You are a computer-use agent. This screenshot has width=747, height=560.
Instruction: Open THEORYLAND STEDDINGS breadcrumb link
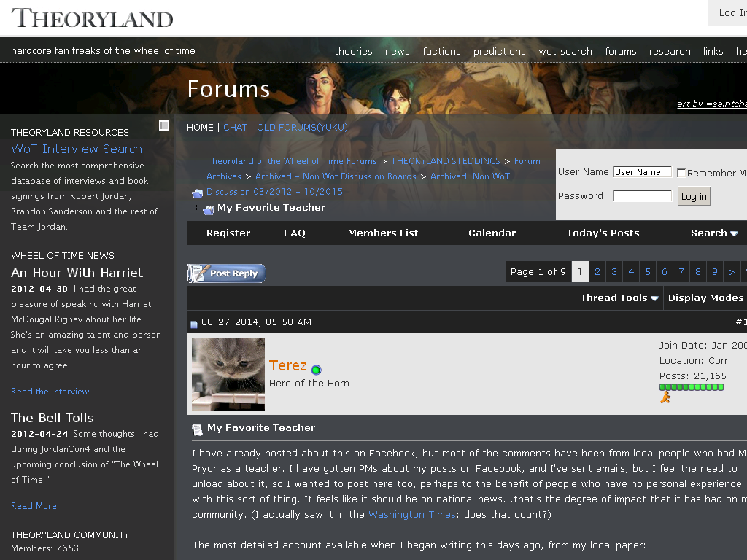point(446,161)
